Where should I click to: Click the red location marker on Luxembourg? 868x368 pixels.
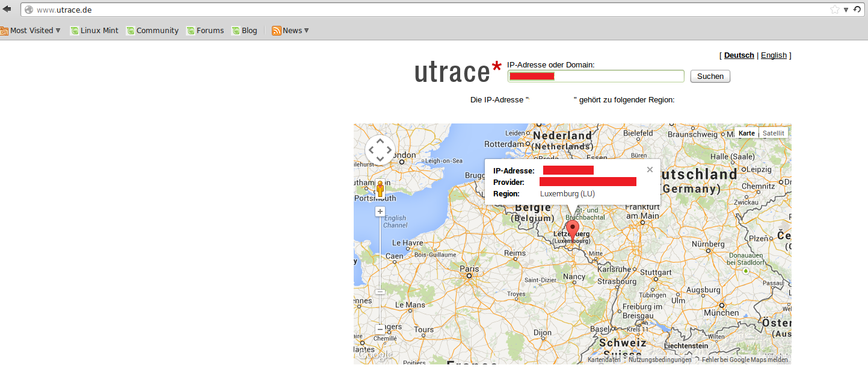pos(573,230)
